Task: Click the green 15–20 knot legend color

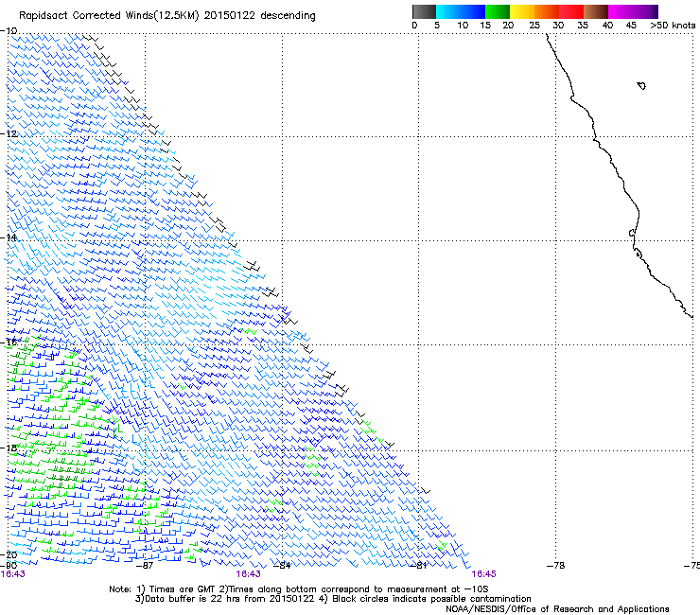Action: (x=498, y=11)
